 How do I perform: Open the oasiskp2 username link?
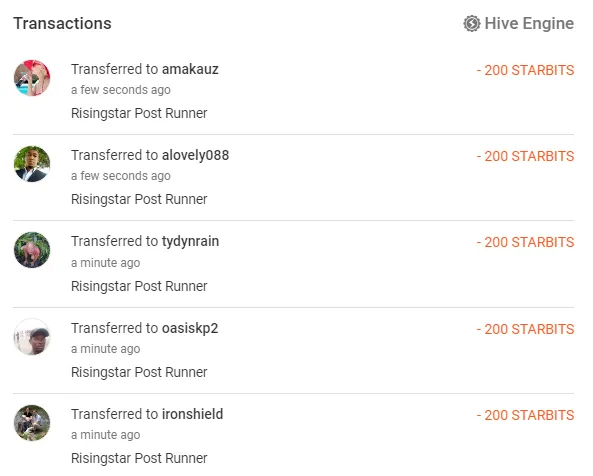(190, 329)
